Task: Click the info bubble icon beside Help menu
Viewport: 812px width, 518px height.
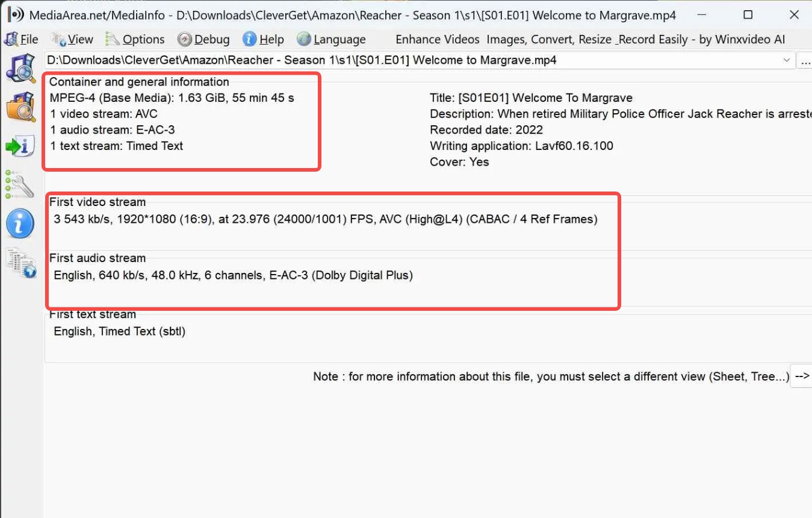Action: (249, 39)
